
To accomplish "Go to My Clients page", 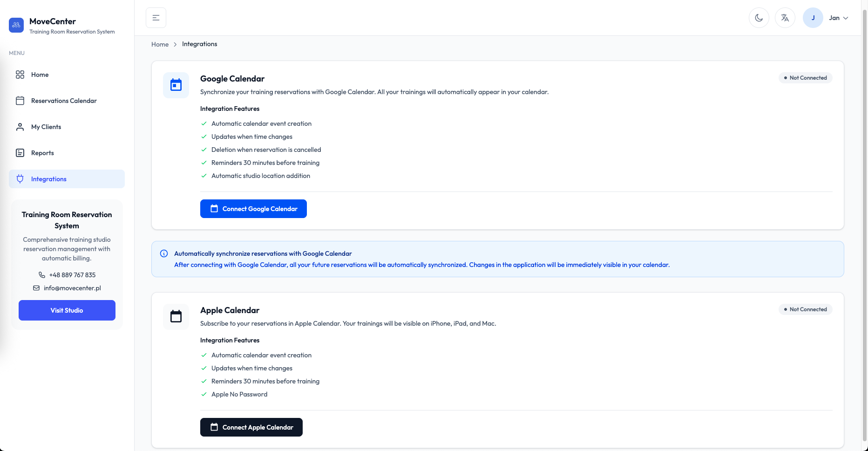I will click(67, 127).
